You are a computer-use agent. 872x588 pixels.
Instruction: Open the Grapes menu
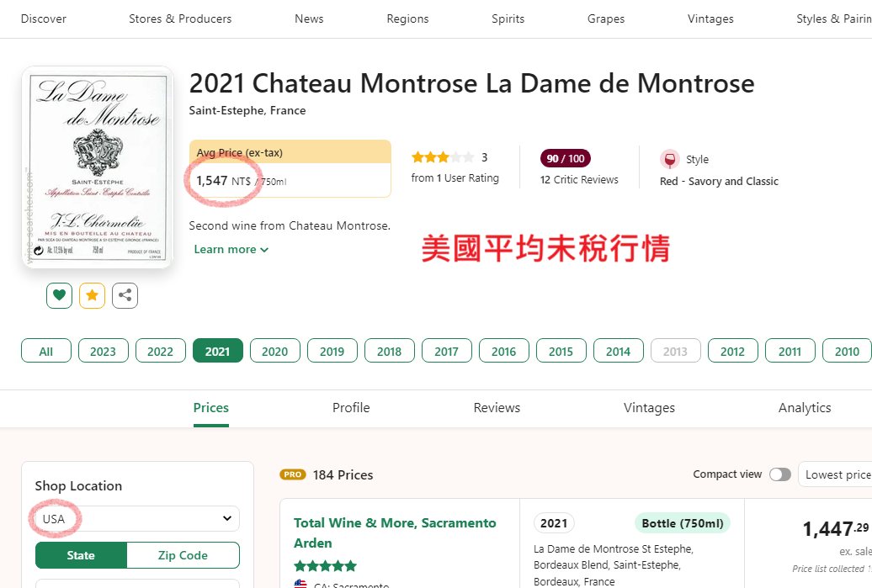[x=606, y=19]
